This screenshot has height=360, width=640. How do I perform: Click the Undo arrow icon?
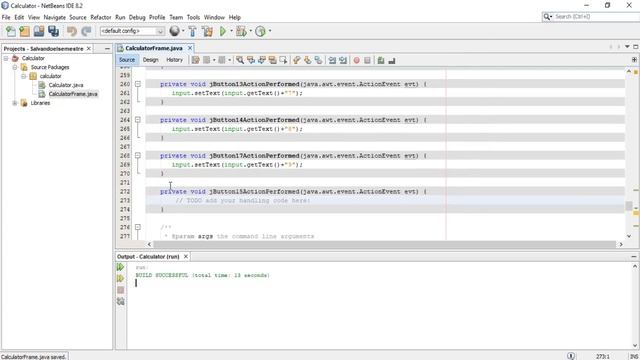pos(72,31)
